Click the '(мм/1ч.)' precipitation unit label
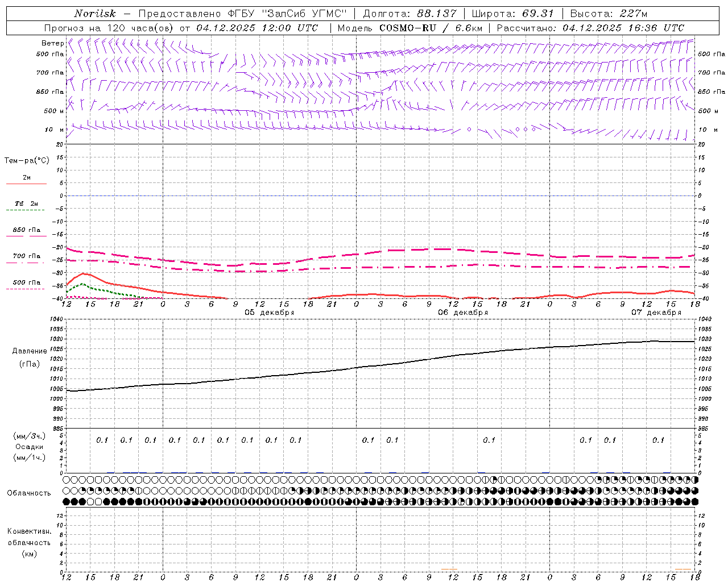728x582 pixels. (x=30, y=458)
